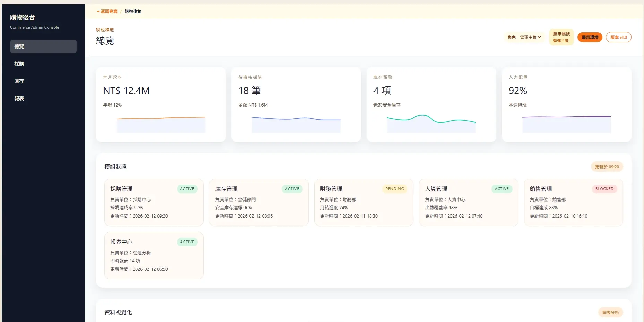Open the 庫存管理 module card

pyautogui.click(x=259, y=203)
